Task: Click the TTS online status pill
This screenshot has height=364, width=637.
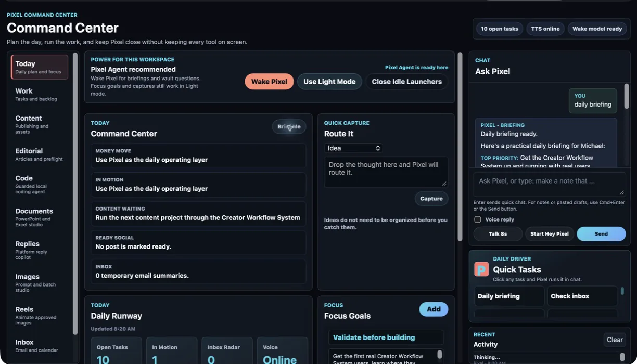Action: (545, 29)
